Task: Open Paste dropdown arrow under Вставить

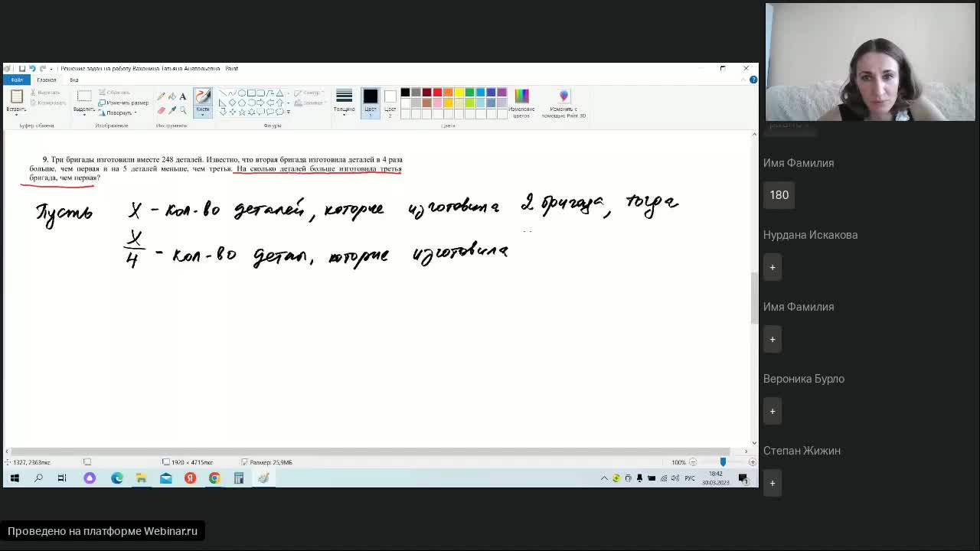Action: point(16,115)
